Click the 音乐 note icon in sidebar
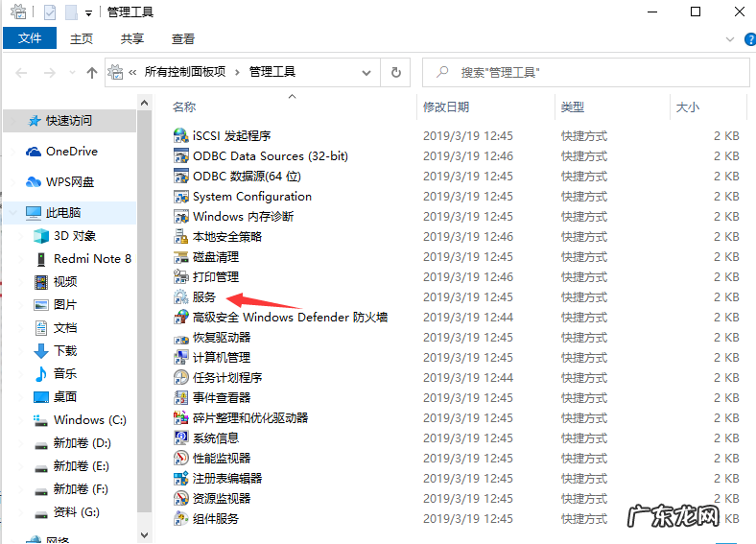Viewport: 756px width, 544px height. click(41, 374)
